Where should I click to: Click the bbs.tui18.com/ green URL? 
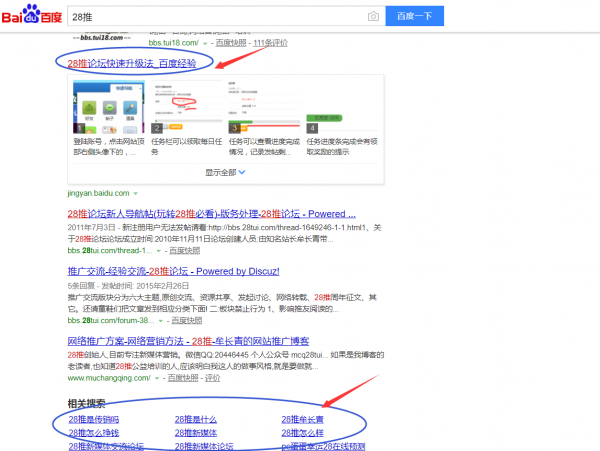click(174, 43)
